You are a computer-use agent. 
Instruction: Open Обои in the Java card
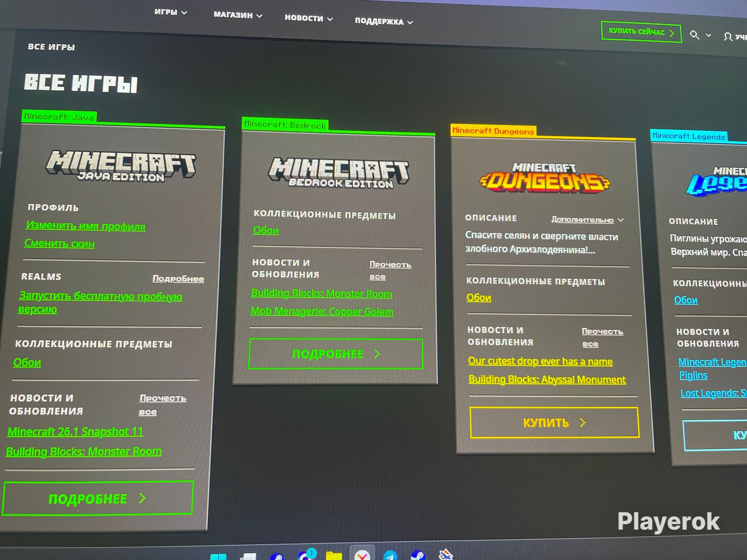click(27, 363)
